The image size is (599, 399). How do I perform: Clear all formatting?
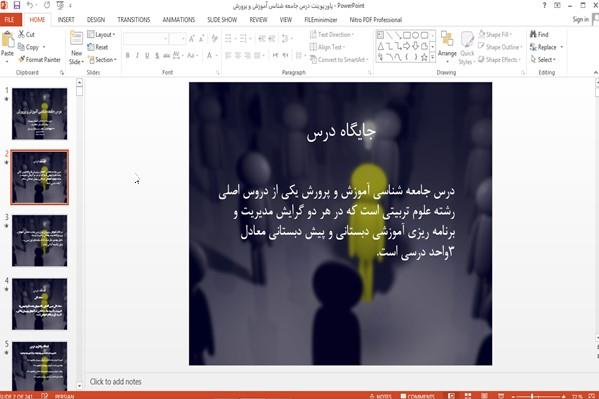214,38
